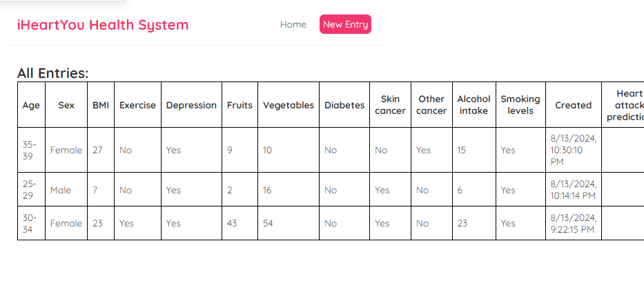The height and width of the screenshot is (308, 644).
Task: Click the Vegetables column header
Action: 289,105
